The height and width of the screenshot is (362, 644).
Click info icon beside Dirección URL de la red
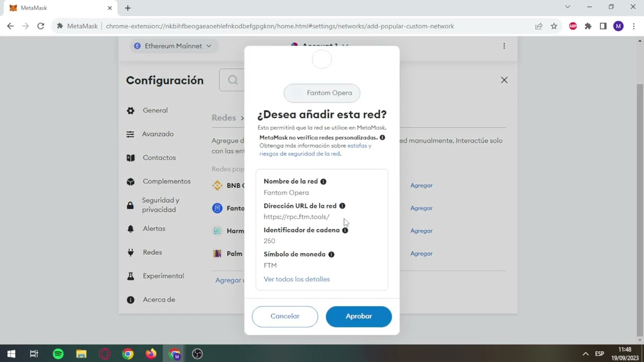(x=342, y=206)
